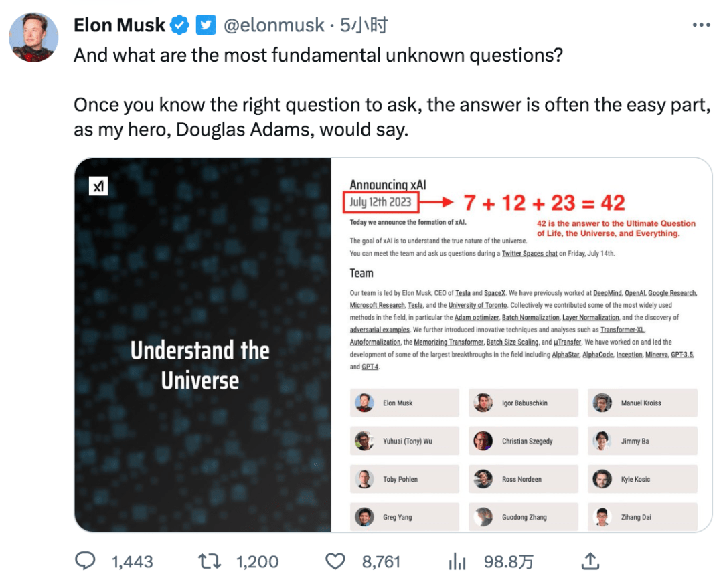Viewport: 723px width, 588px height.
Task: Click the Twitter Spaces chat link
Action: 530,254
